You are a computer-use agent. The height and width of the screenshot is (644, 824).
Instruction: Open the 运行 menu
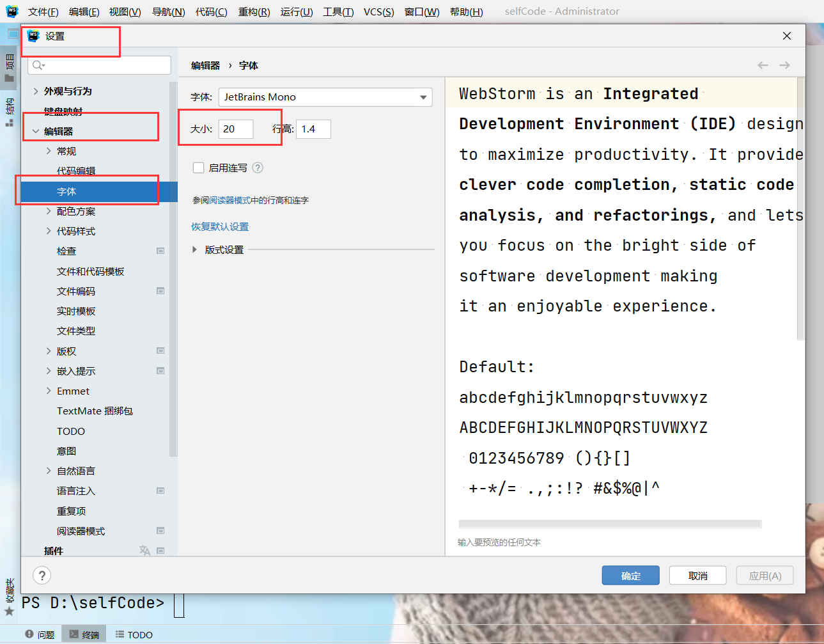point(296,11)
